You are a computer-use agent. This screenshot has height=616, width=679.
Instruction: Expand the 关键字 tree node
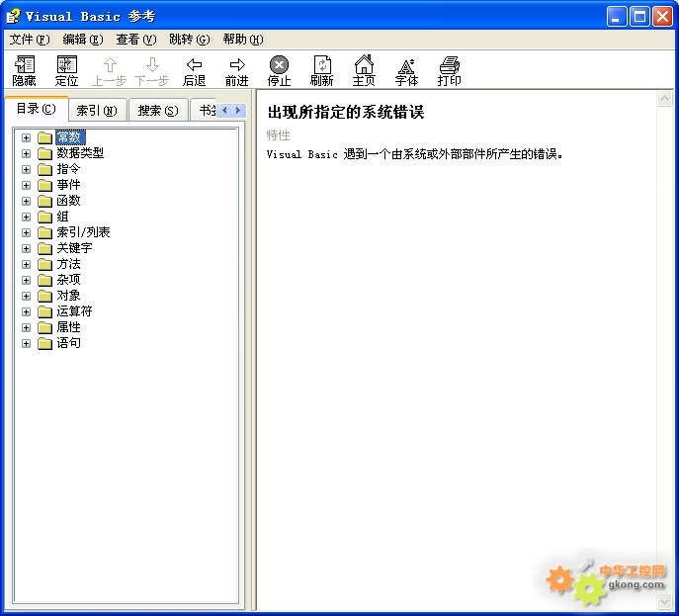coord(26,248)
